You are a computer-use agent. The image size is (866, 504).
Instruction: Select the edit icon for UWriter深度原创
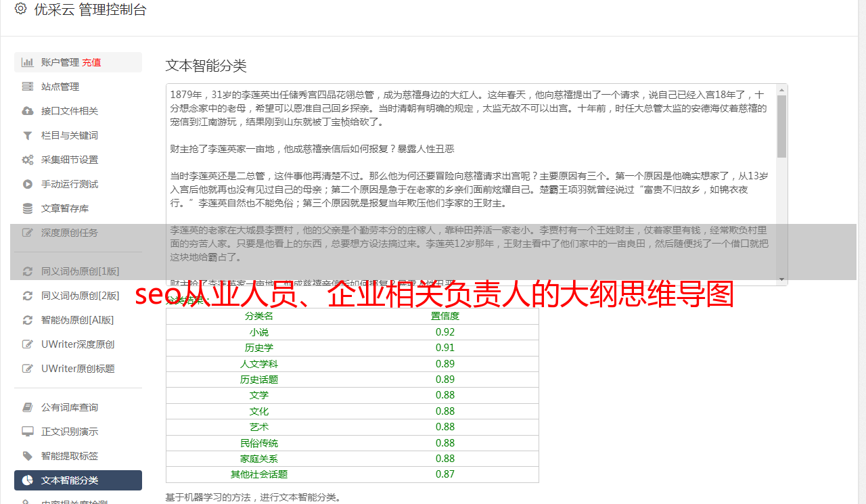28,344
